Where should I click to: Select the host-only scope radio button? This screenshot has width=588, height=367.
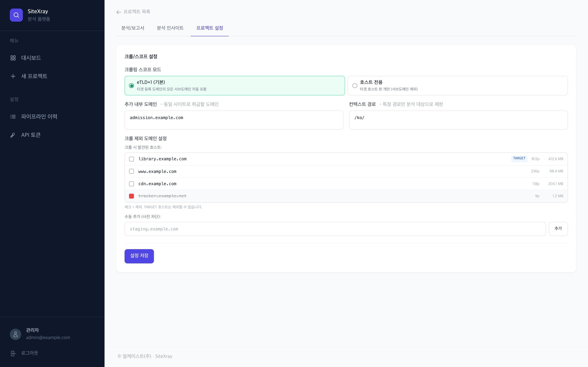click(355, 86)
